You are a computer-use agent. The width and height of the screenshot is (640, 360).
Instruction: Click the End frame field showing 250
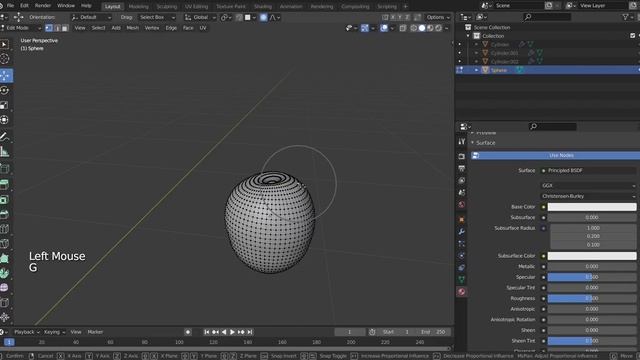pos(433,332)
